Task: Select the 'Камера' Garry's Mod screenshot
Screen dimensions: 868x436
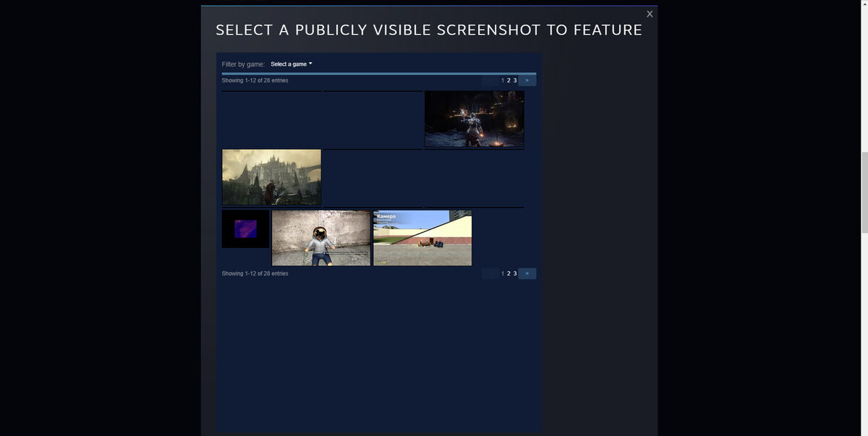Action: pyautogui.click(x=422, y=238)
